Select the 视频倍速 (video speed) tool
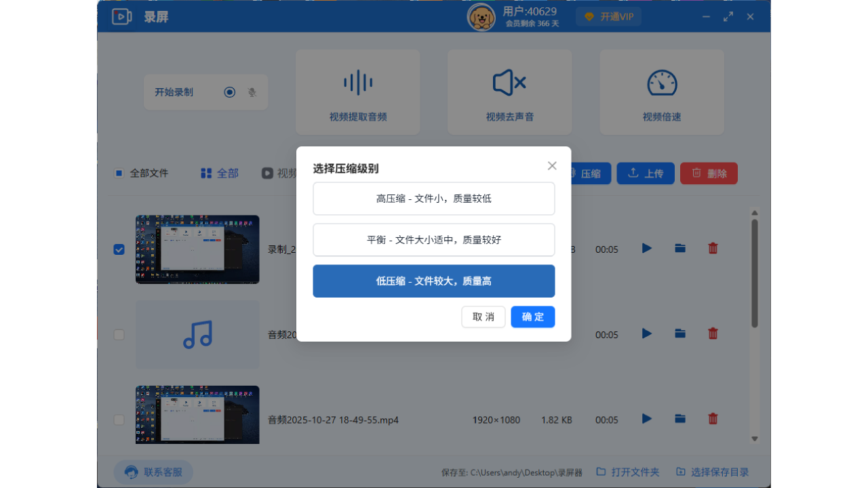 point(661,91)
